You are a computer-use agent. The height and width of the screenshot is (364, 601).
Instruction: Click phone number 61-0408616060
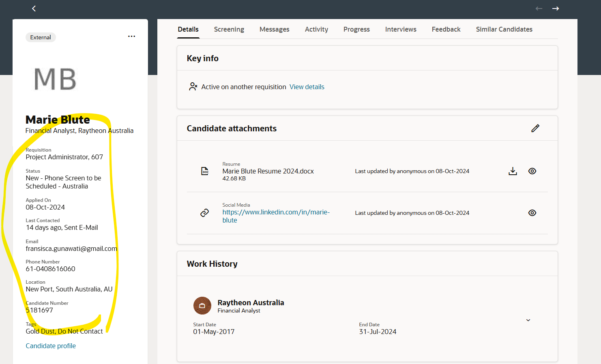tap(50, 269)
